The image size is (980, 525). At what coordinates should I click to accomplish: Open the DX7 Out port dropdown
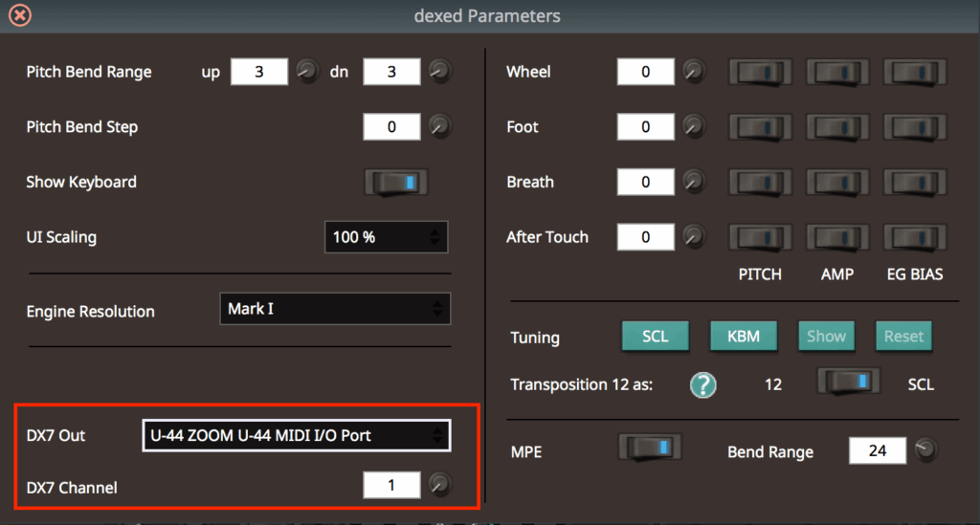pos(296,435)
